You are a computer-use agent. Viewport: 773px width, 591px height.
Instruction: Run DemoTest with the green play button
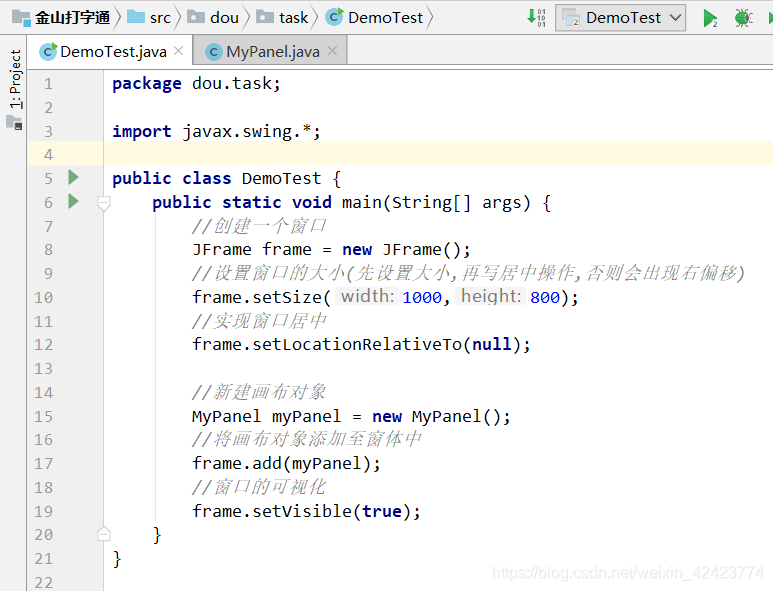709,18
